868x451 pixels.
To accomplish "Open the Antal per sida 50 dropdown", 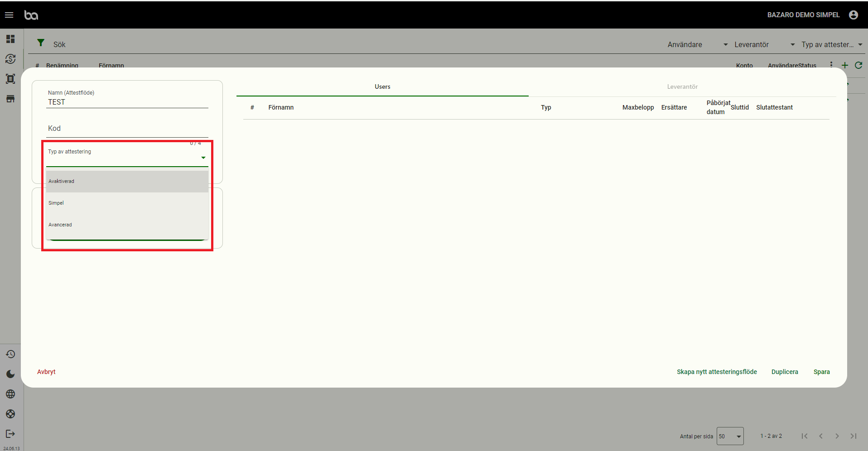I will point(730,436).
